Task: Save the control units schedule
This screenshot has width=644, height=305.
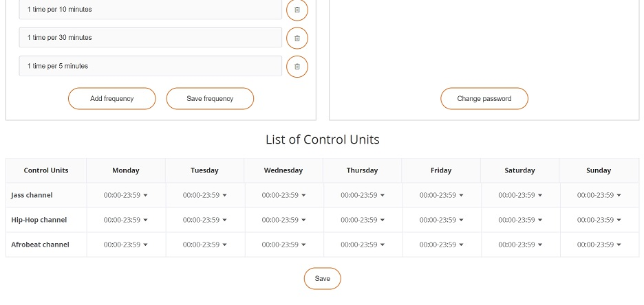Action: 322,278
